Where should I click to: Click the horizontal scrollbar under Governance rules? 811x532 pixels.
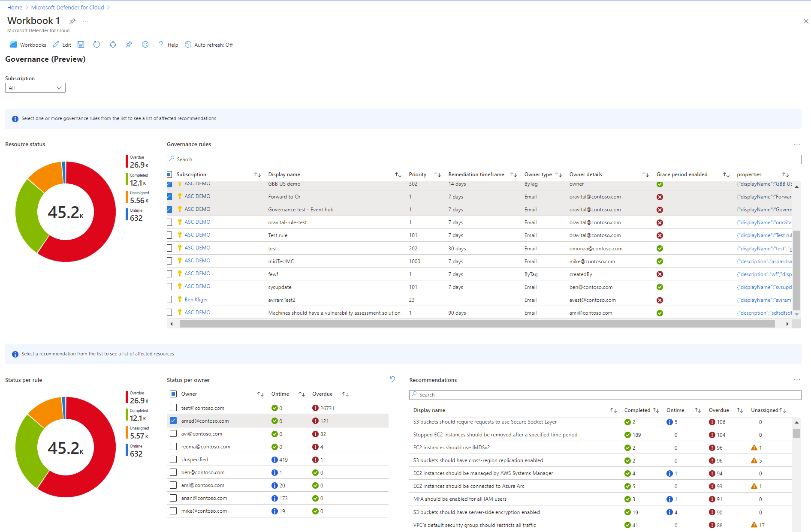[x=477, y=324]
